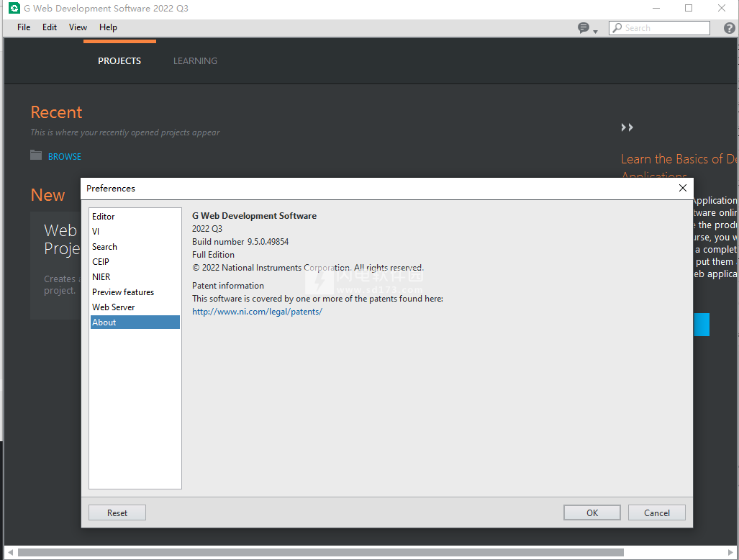
Task: Open the File menu
Action: coord(24,27)
